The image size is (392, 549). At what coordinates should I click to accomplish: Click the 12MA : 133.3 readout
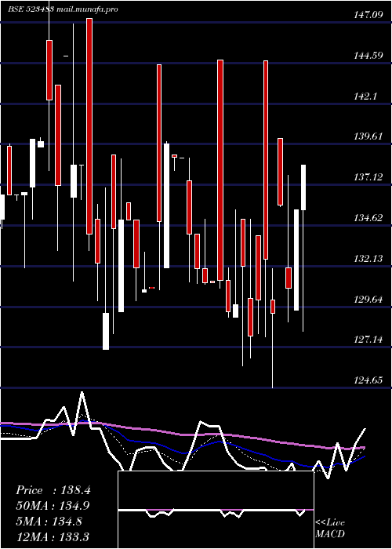[53, 536]
